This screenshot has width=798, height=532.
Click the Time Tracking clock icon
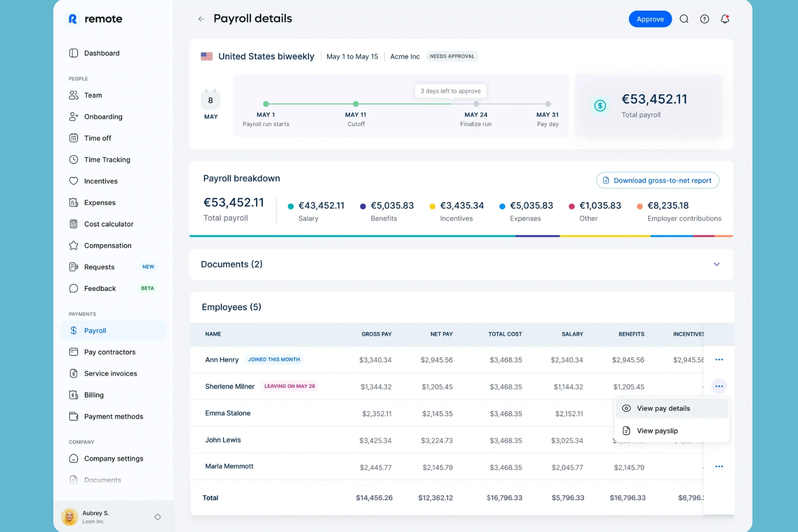click(x=74, y=160)
